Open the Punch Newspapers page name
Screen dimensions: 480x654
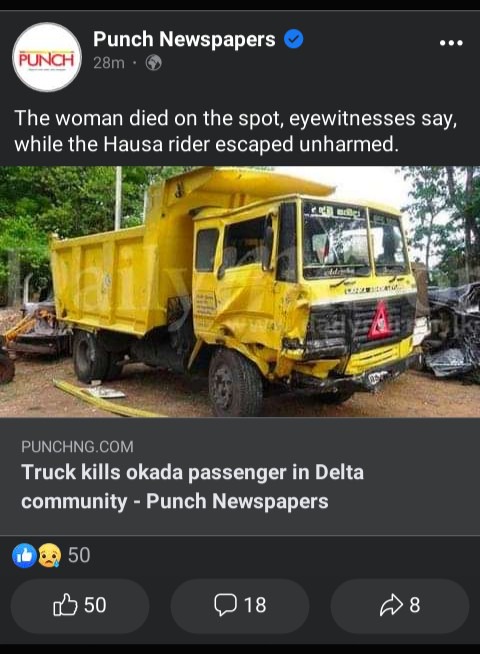click(184, 39)
